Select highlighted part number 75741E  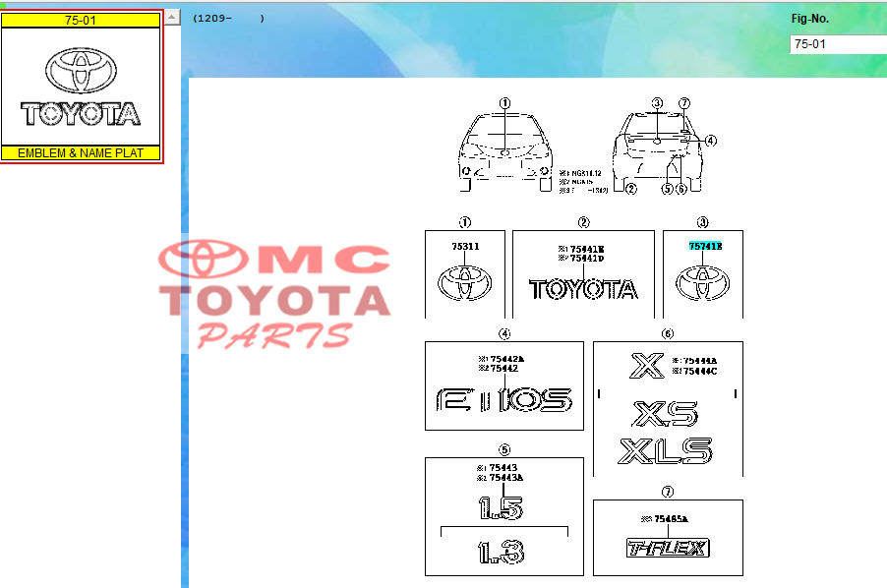pyautogui.click(x=705, y=247)
